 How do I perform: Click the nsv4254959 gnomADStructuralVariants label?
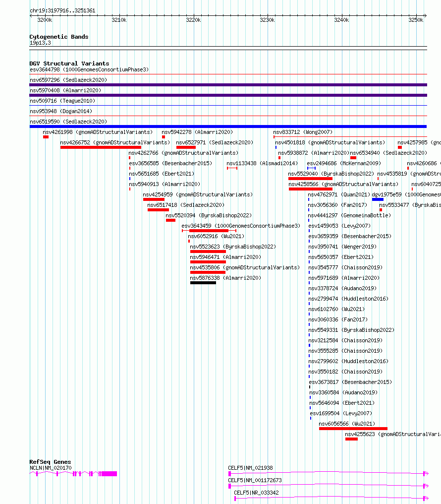(198, 195)
